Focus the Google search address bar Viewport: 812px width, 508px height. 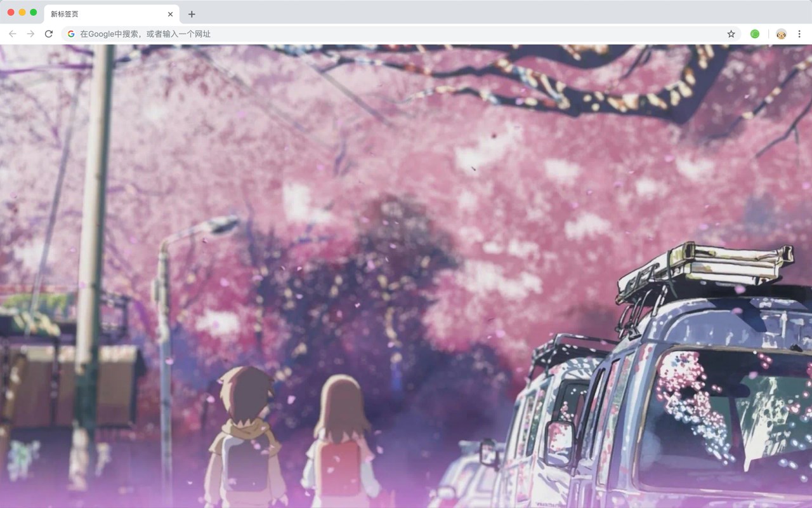coord(401,34)
